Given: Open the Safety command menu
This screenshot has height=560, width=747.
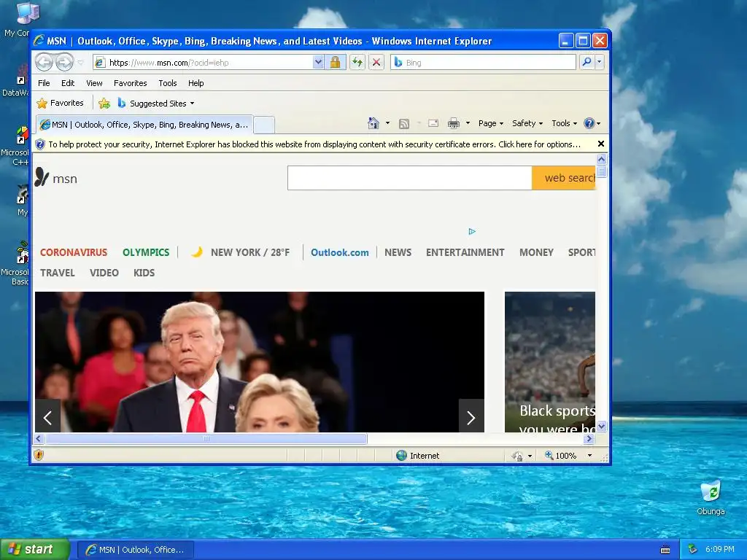Looking at the screenshot, I should (527, 123).
